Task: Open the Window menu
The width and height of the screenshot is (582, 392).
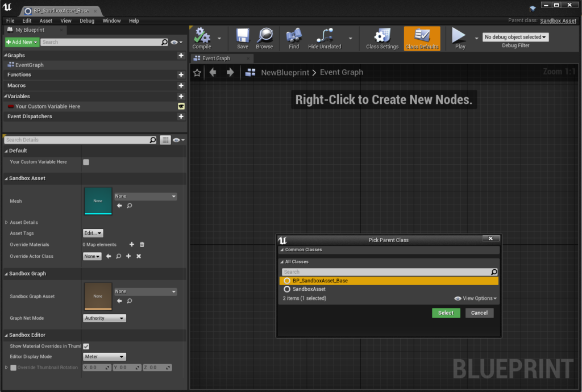Action: tap(111, 21)
